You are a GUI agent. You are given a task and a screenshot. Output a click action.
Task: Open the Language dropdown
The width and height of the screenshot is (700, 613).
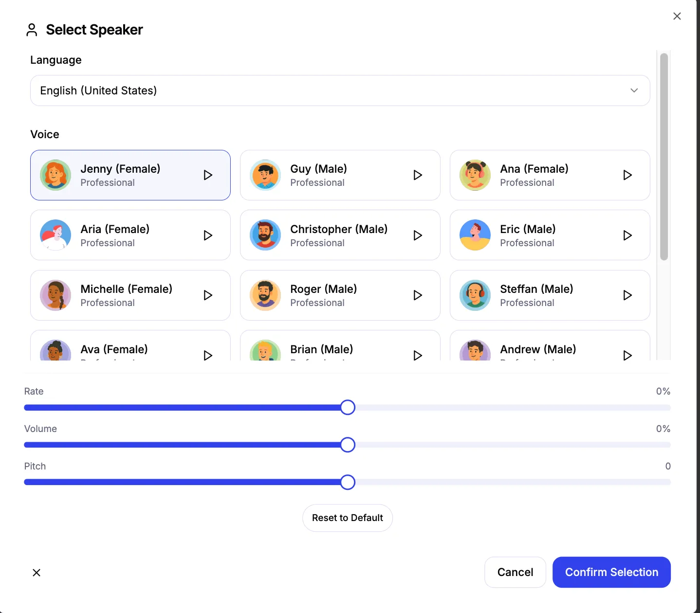340,90
